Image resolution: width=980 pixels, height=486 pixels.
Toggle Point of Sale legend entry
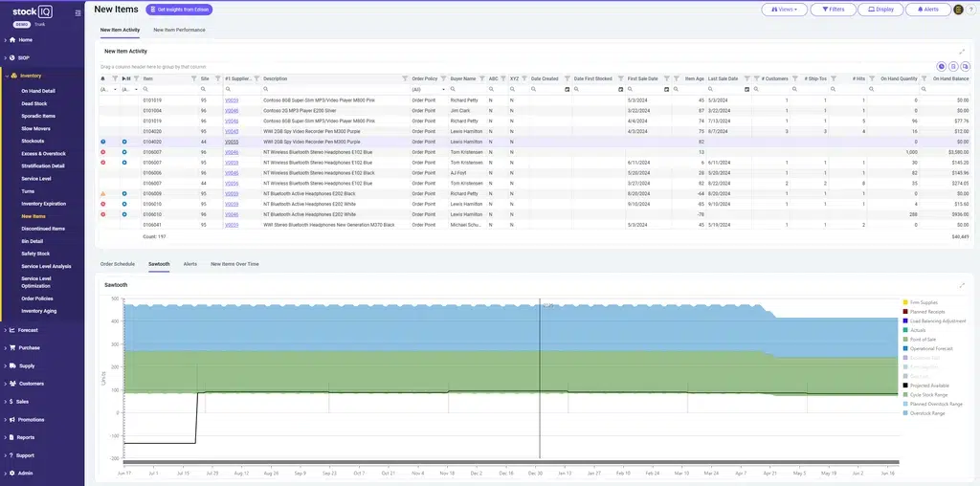919,340
